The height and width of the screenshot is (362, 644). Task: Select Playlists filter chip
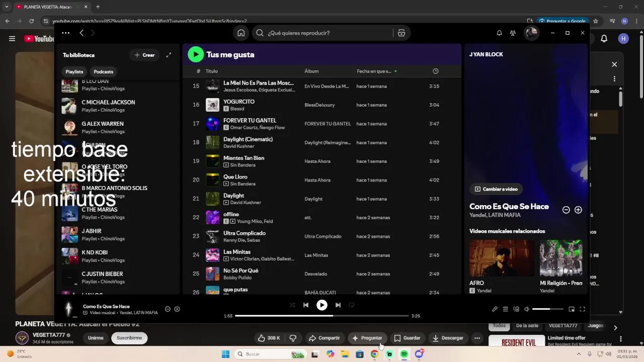coord(74,72)
